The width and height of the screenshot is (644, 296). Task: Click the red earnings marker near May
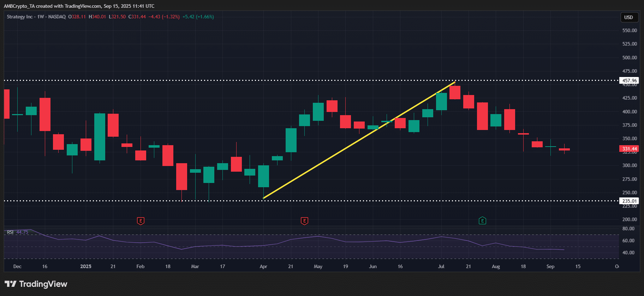coord(304,221)
